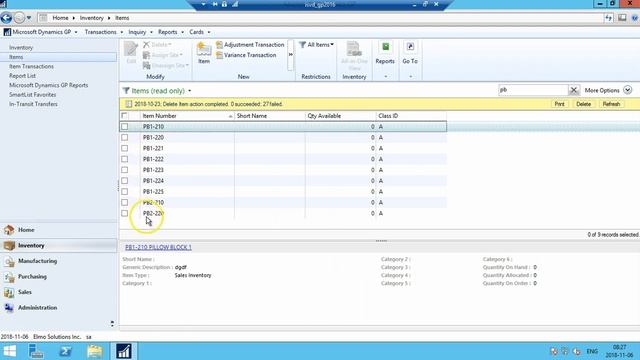The height and width of the screenshot is (360, 640).
Task: Click the preview pane splitter handle
Action: [x=381, y=241]
